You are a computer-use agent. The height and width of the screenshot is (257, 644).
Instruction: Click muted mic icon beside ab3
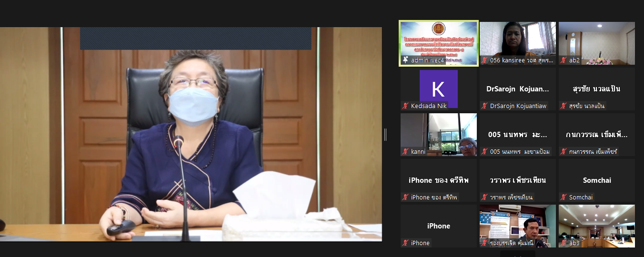click(x=563, y=243)
